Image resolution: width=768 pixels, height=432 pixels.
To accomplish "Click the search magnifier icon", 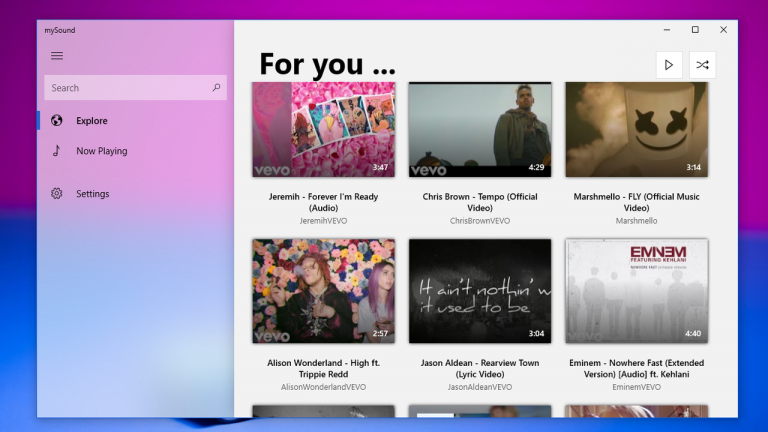I will point(216,87).
